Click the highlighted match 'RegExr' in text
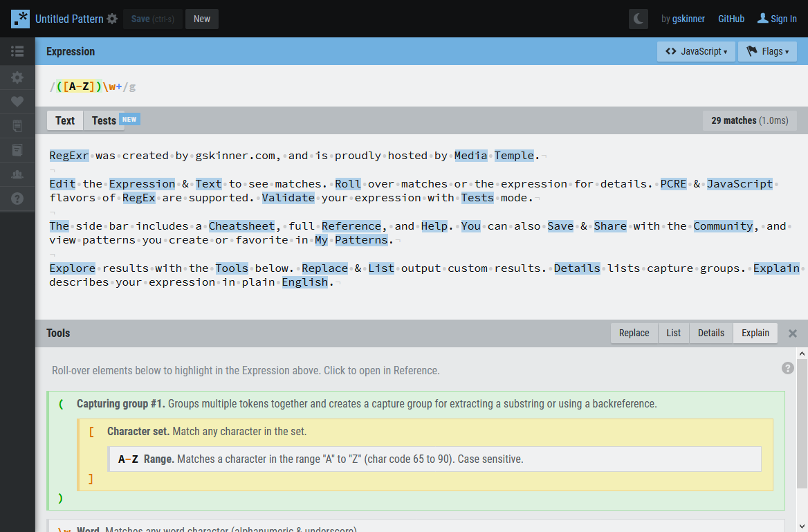This screenshot has width=808, height=532. coord(69,156)
